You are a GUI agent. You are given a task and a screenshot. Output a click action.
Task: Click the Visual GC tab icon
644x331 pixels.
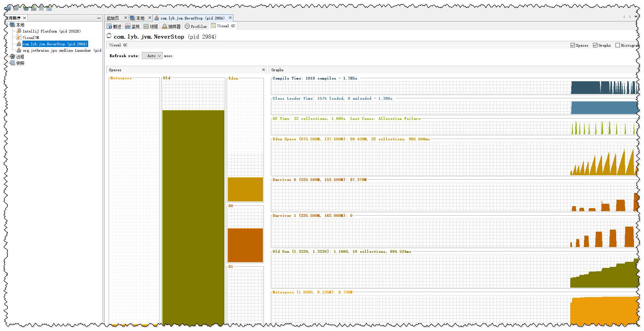213,26
